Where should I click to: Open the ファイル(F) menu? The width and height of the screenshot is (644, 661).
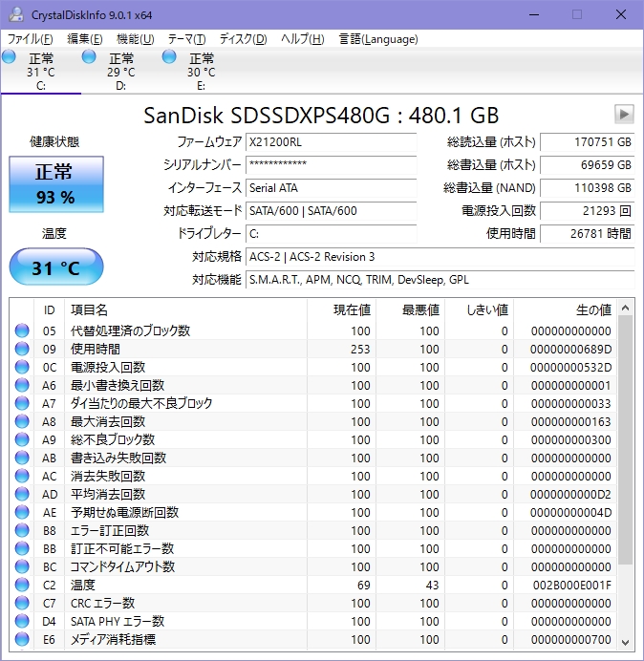[31, 39]
